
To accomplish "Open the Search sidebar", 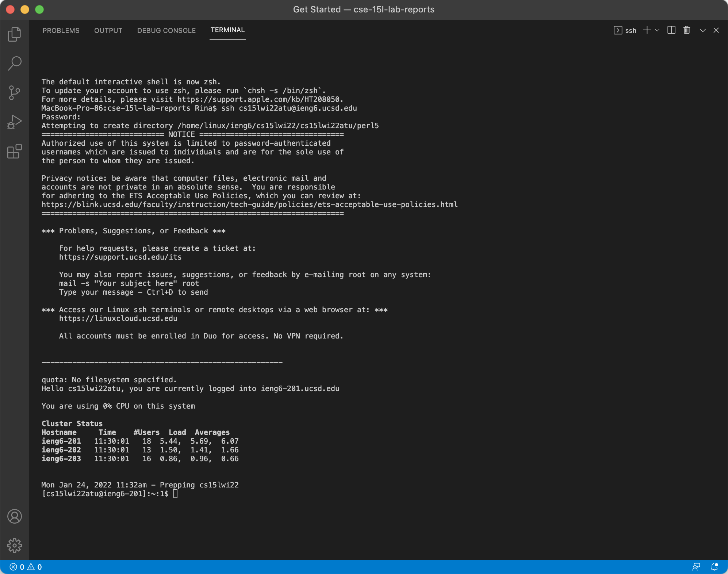I will tap(14, 63).
